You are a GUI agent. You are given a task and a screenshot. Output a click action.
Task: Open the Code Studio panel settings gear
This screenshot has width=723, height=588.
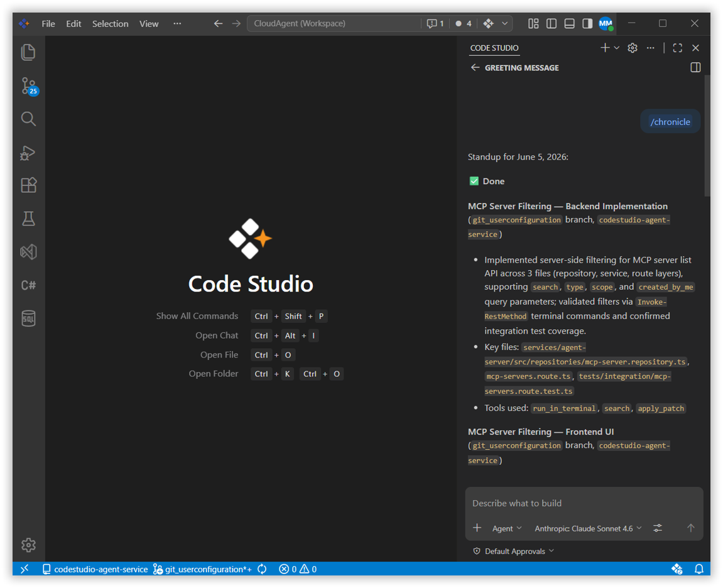point(633,48)
